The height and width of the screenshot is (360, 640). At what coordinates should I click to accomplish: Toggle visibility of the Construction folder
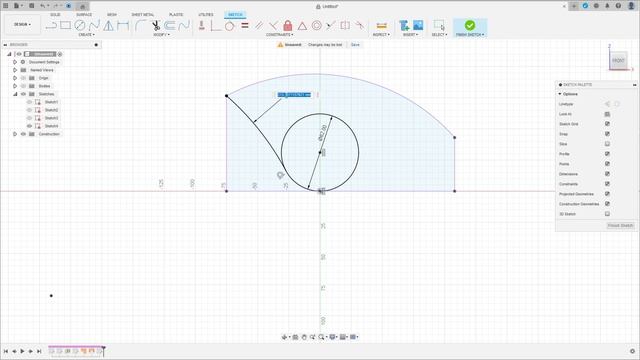pos(23,134)
